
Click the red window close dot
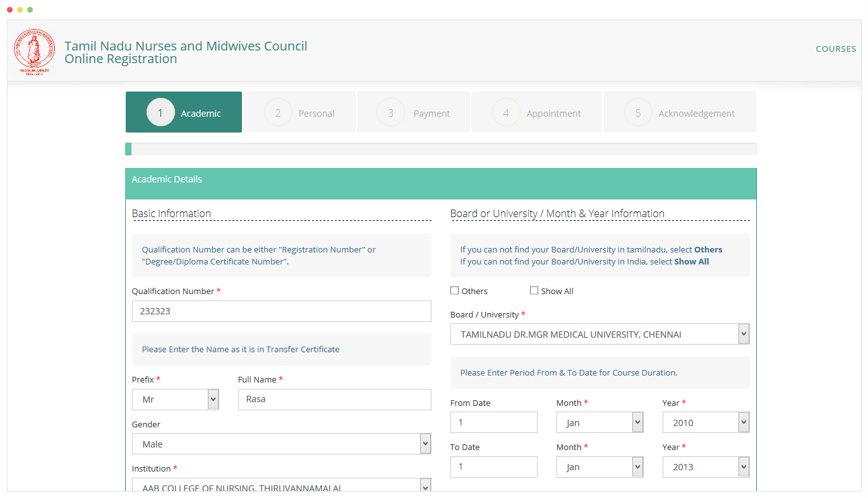[x=9, y=9]
